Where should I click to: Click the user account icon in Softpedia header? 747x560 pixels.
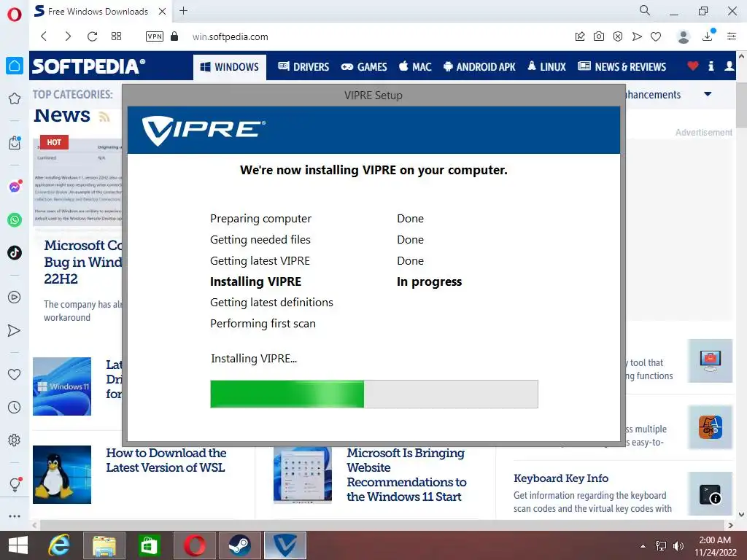point(729,66)
